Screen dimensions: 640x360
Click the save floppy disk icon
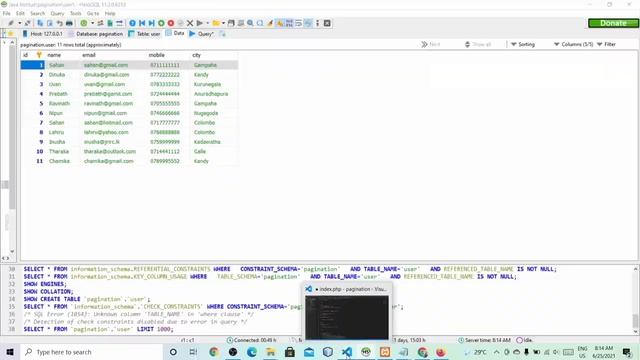tap(231, 23)
